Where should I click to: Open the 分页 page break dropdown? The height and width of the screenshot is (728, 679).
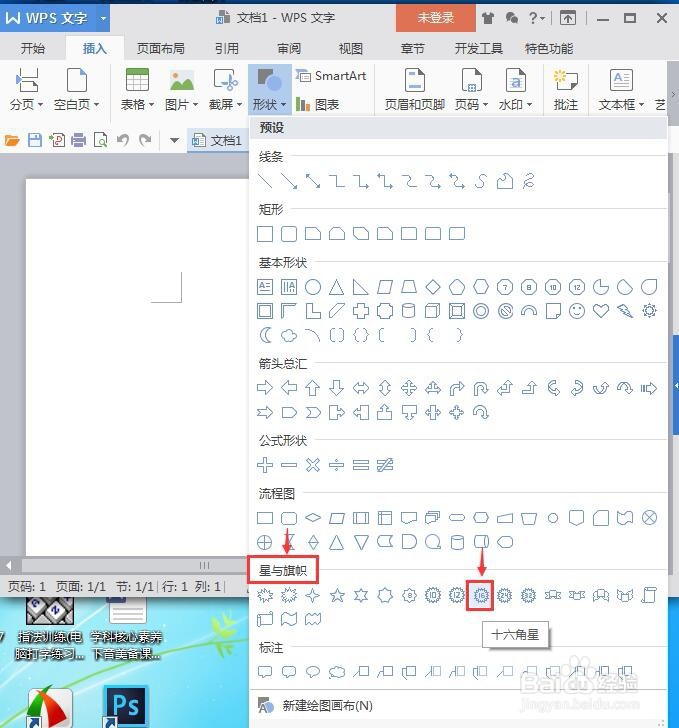tap(26, 90)
